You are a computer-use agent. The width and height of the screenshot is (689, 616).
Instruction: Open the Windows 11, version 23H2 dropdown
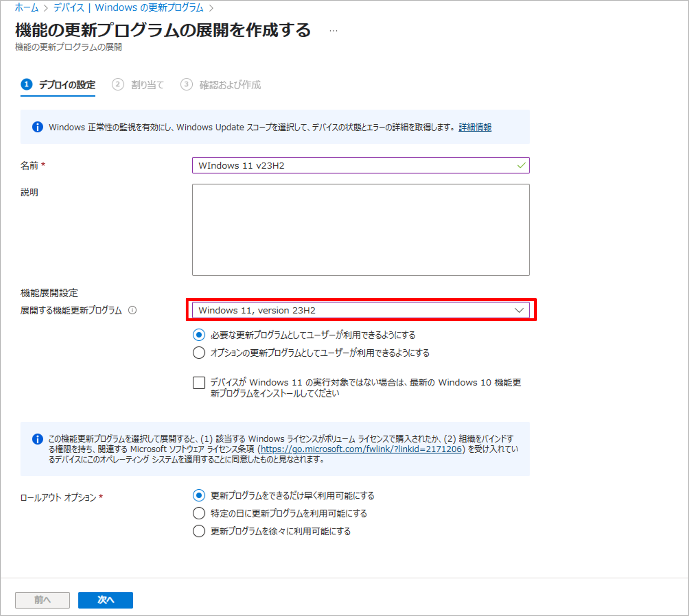361,310
